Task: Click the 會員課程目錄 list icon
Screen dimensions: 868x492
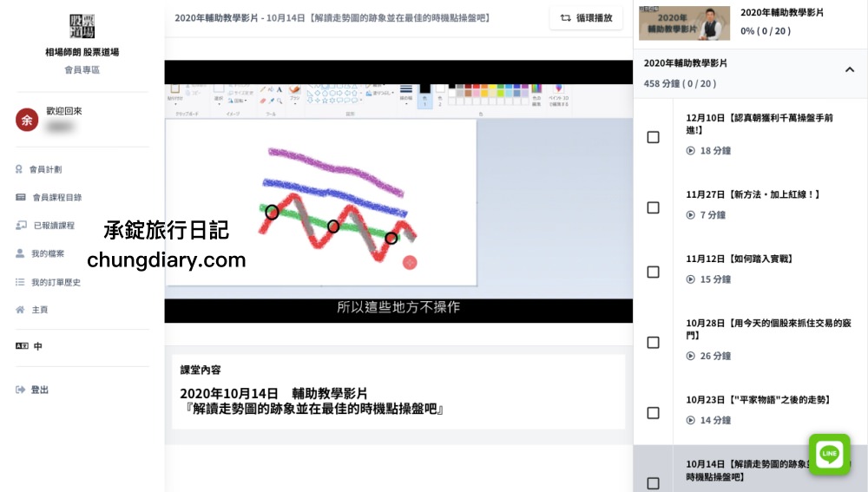Action: (x=21, y=197)
